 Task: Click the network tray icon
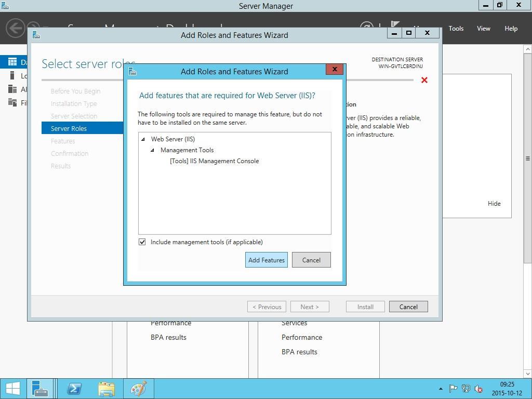(466, 389)
